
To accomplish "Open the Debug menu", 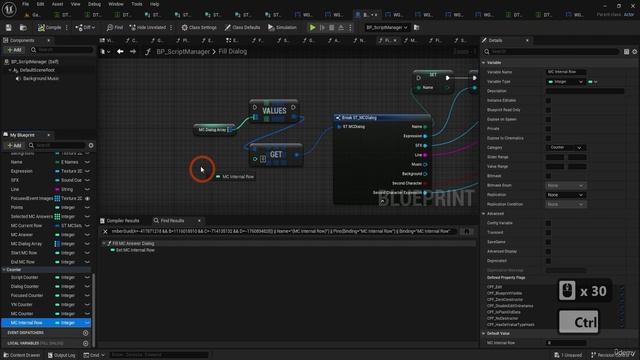I will point(94,4).
